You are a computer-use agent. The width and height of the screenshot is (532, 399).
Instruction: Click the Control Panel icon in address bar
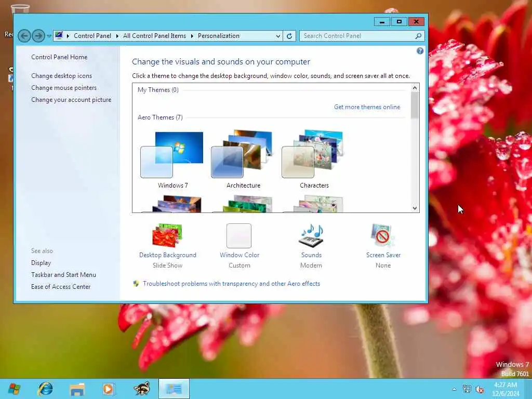59,35
